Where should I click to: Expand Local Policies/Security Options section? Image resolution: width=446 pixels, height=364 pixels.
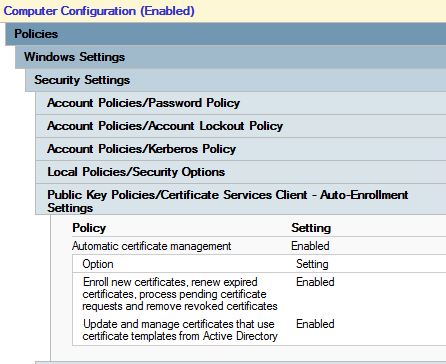click(x=241, y=172)
